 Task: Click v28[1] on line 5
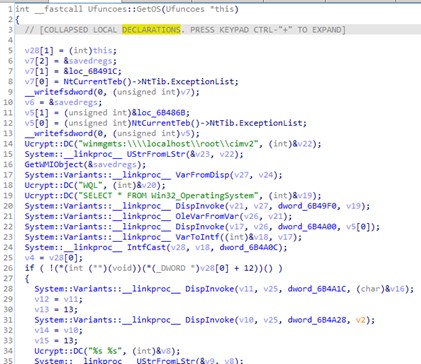(39, 51)
